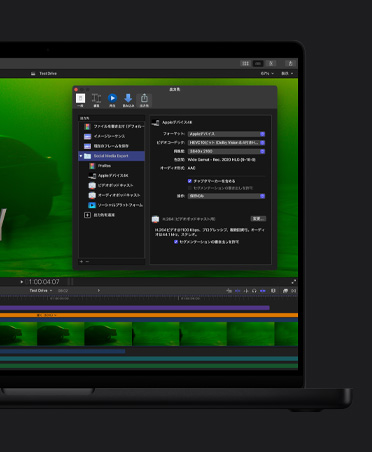
Task: Select the Social Media Export bundle row
Action: click(x=112, y=156)
